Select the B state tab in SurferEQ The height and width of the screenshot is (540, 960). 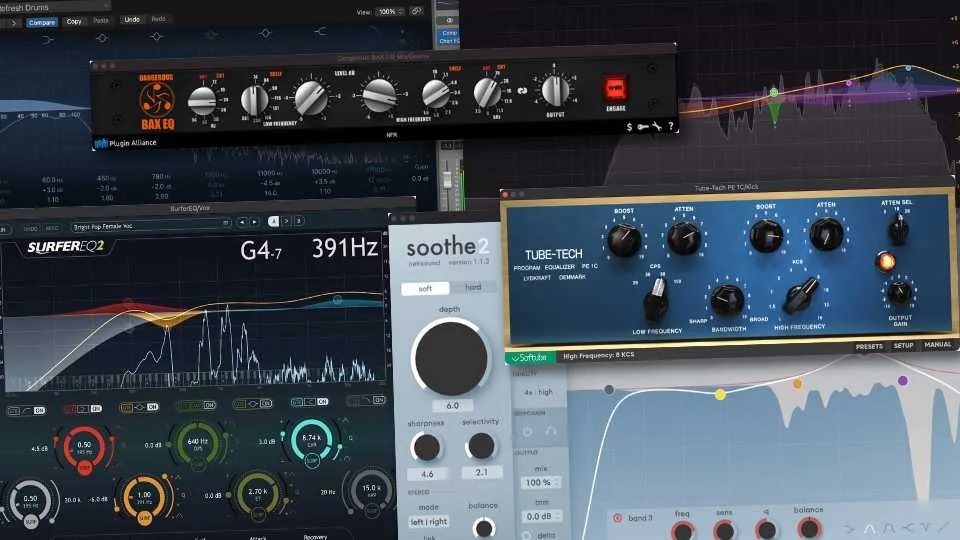(x=298, y=221)
